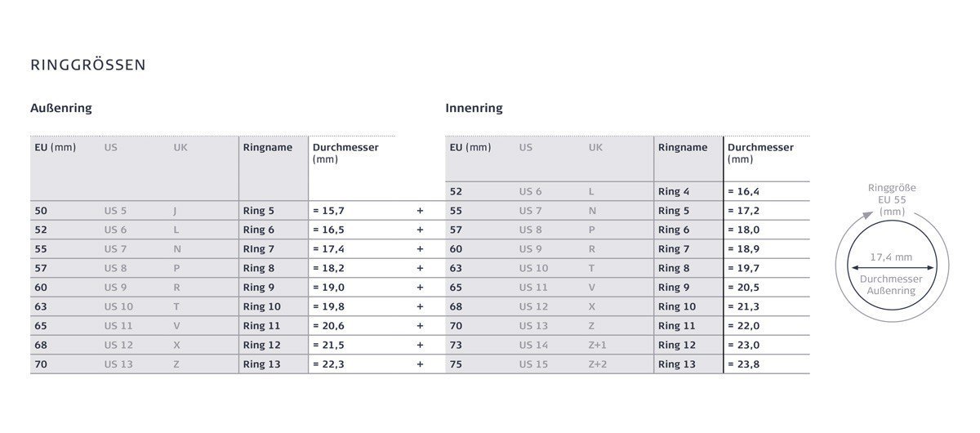This screenshot has width=980, height=433.
Task: Select the = 15,7 diameter value
Action: pyautogui.click(x=328, y=211)
